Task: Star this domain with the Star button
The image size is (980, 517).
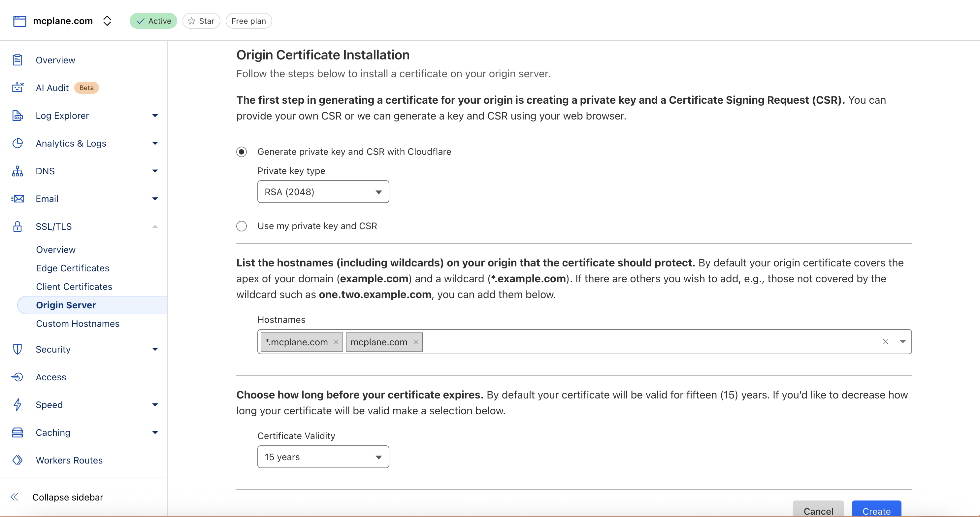Action: [x=201, y=21]
